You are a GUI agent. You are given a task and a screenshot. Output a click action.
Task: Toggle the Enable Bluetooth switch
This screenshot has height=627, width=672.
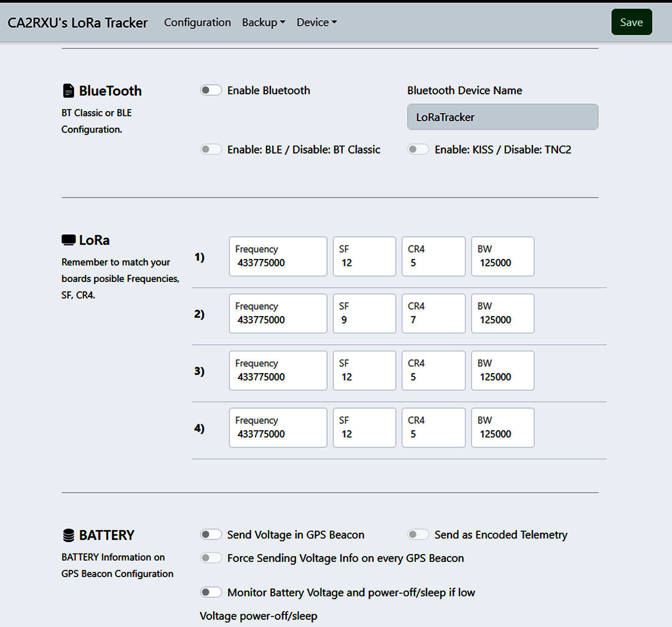coord(211,90)
